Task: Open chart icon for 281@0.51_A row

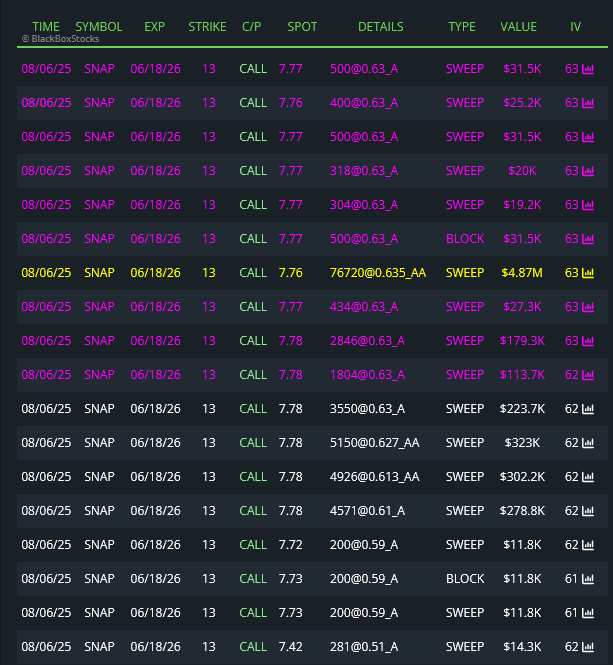Action: (x=588, y=647)
